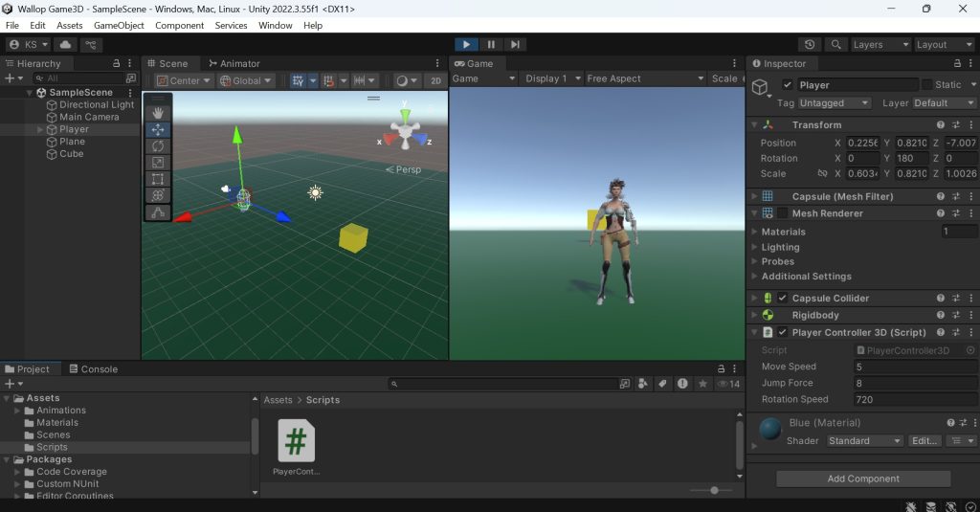Uncheck the Player active checkbox
The width and height of the screenshot is (980, 512).
[788, 85]
